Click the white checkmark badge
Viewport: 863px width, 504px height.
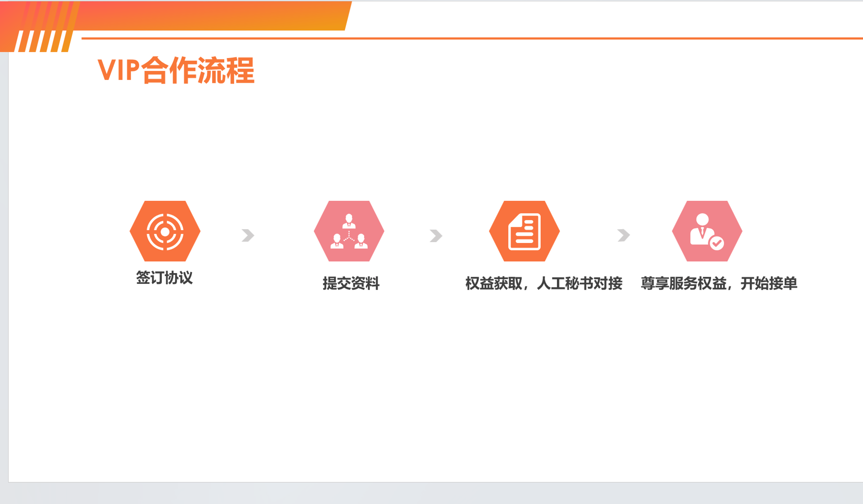[716, 243]
